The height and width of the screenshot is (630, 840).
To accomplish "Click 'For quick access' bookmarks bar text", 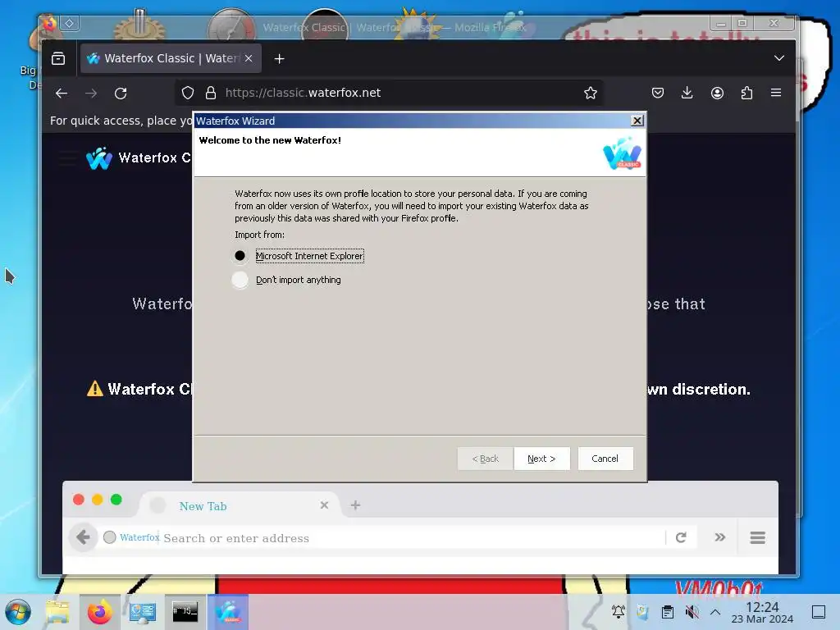I will (121, 121).
